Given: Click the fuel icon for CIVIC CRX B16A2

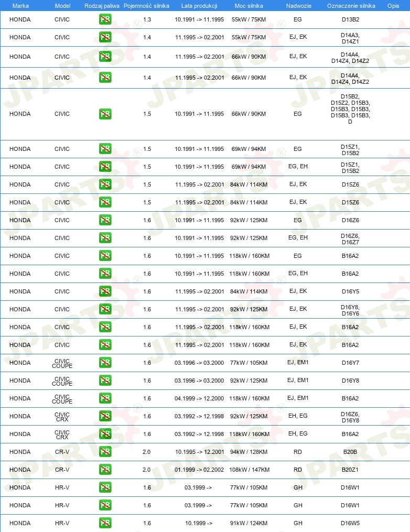Looking at the screenshot, I should coord(105,433).
